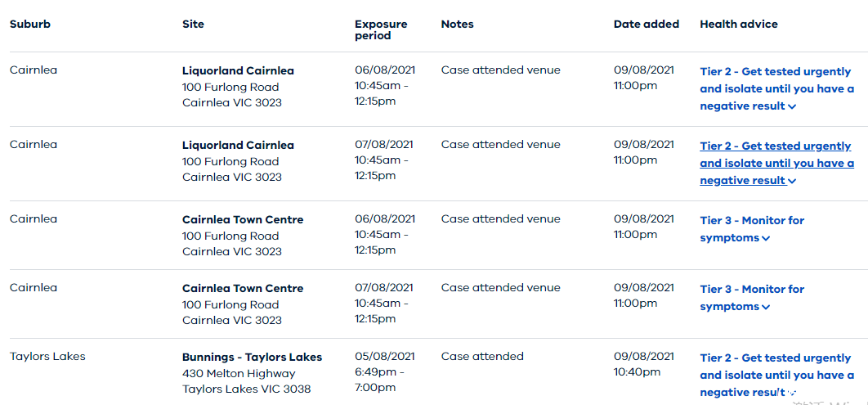Expand Tier 2 advice for Liquorland 06/08/2021

pos(776,88)
